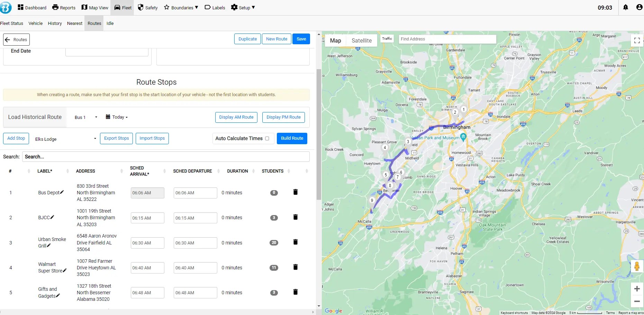Open the Reports menu
The height and width of the screenshot is (315, 644).
64,8
